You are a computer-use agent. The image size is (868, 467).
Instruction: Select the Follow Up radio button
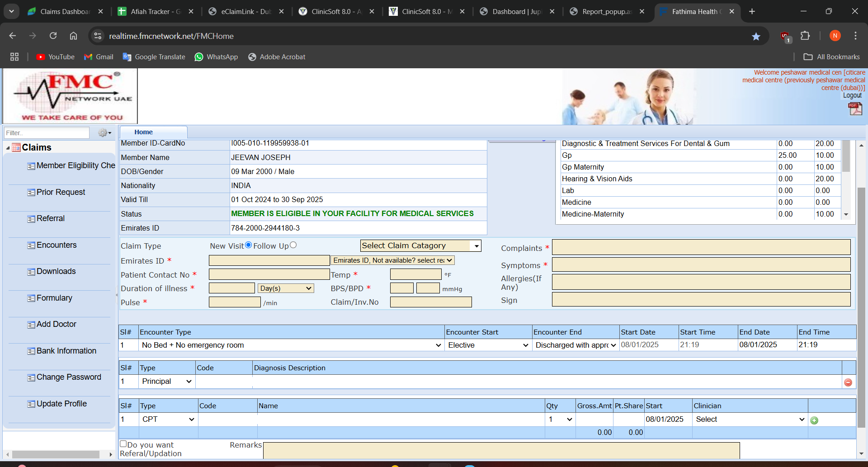pos(293,245)
